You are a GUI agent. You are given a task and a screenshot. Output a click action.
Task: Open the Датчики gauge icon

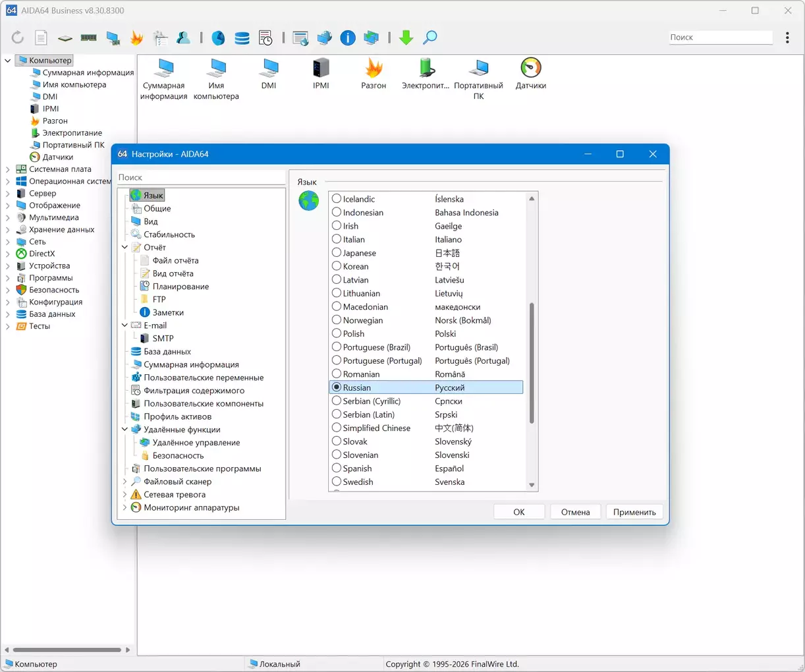click(530, 69)
